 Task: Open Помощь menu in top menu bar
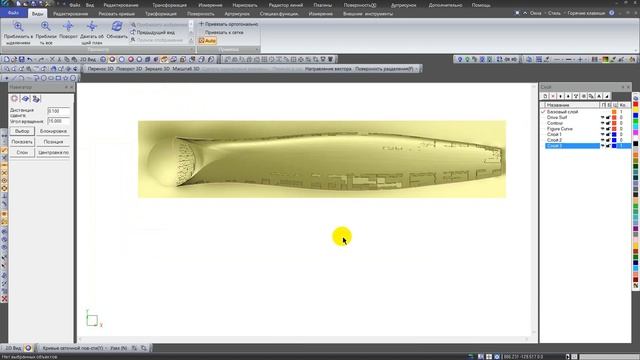[481, 5]
